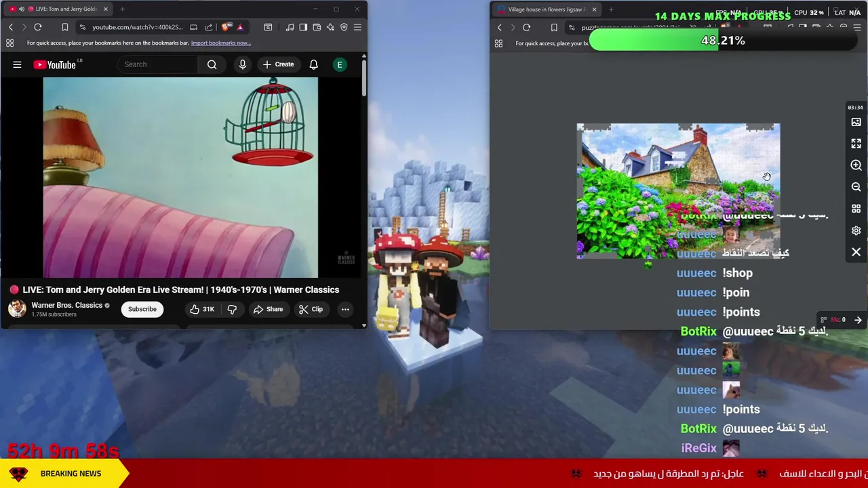This screenshot has height=488, width=868.
Task: Open the Brave VPN shield icon
Action: 344,27
